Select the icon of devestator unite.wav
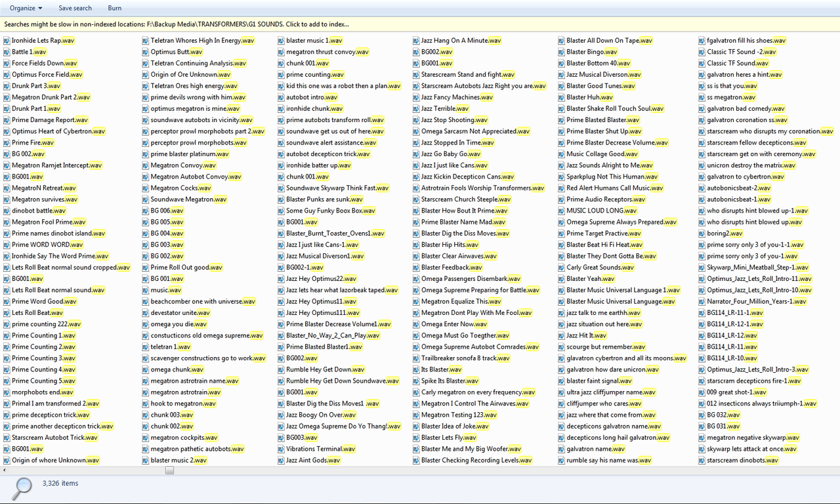 click(x=146, y=313)
